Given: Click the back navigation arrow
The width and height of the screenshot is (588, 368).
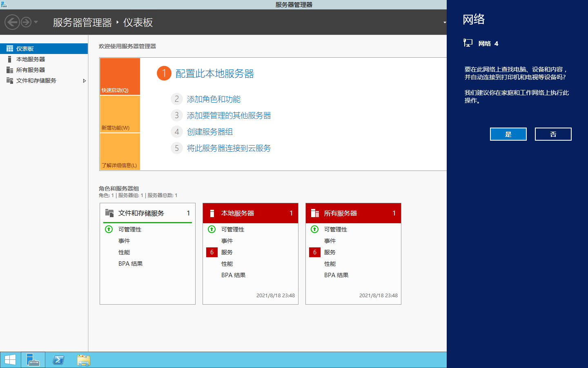Looking at the screenshot, I should [x=12, y=22].
